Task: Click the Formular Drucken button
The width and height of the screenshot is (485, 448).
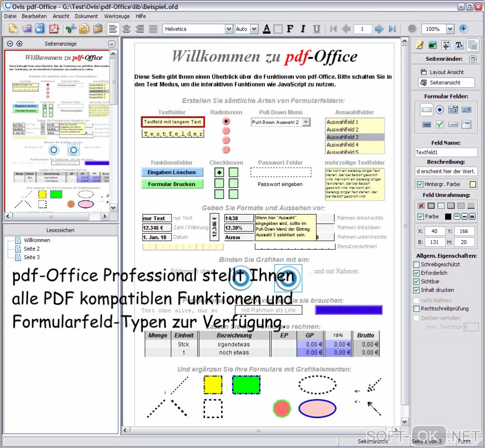Action: coord(172,184)
